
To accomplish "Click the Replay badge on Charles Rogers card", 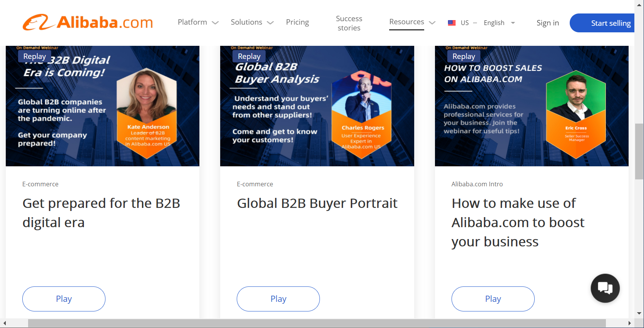I will coord(249,56).
